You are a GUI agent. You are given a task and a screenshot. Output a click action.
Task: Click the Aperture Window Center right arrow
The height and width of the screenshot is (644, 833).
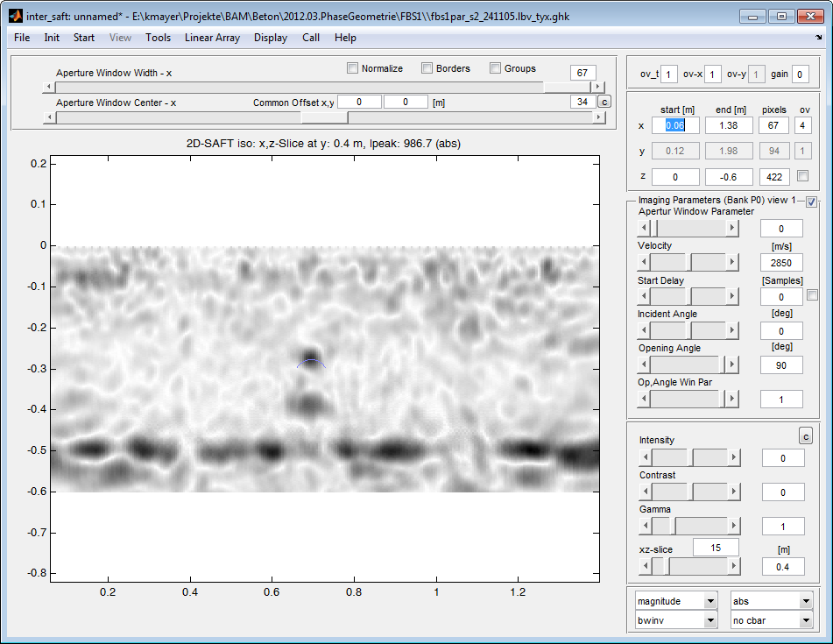click(599, 117)
